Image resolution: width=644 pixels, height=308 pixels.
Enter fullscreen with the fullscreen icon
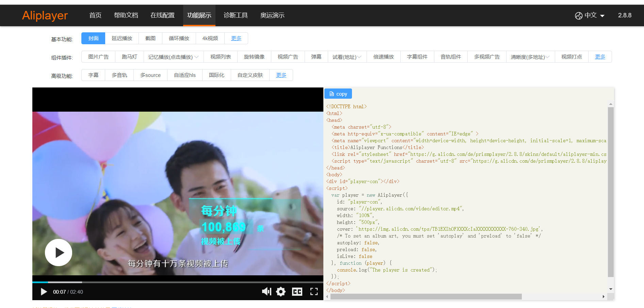(314, 291)
